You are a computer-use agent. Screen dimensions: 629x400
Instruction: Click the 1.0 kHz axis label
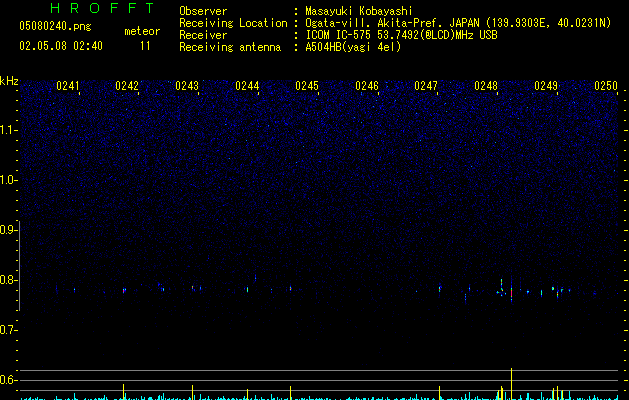click(8, 180)
